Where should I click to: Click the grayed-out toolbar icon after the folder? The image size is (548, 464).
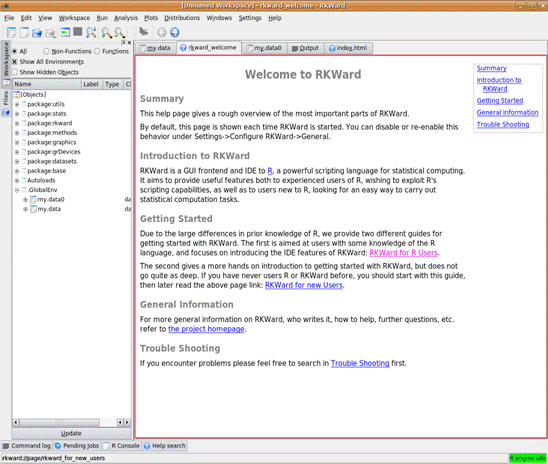(50, 33)
